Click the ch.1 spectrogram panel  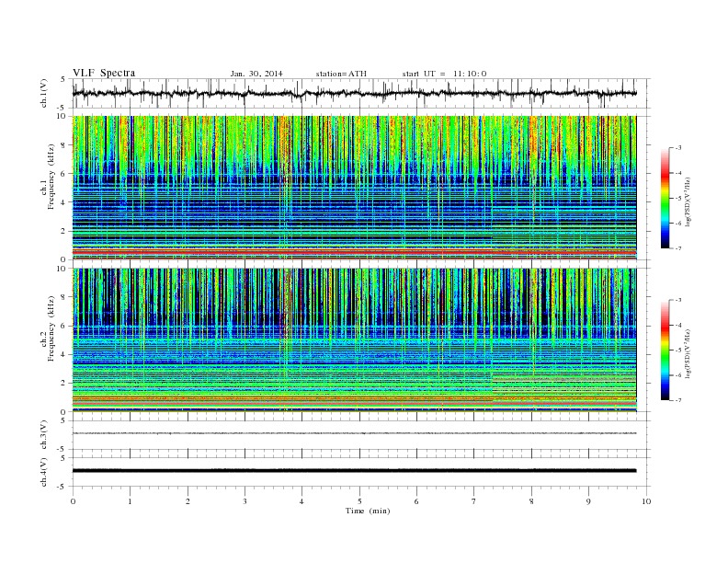354,188
